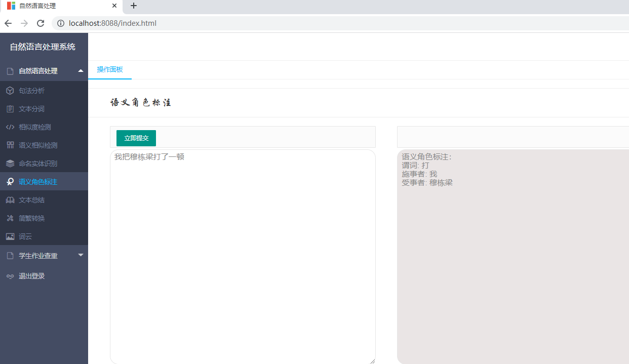The width and height of the screenshot is (629, 364).
Task: Open 文本分词 in the sidebar
Action: coord(44,109)
